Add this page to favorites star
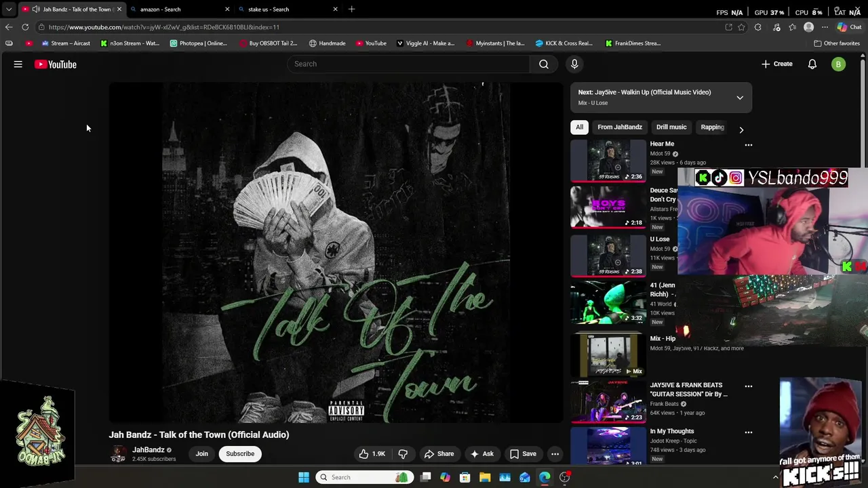 tap(742, 27)
